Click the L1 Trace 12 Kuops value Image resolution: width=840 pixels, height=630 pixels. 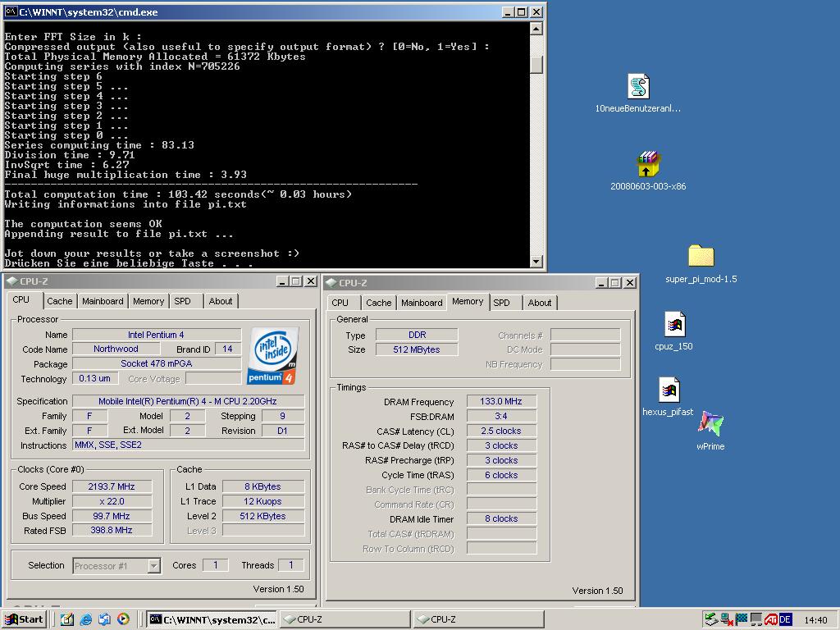click(263, 501)
